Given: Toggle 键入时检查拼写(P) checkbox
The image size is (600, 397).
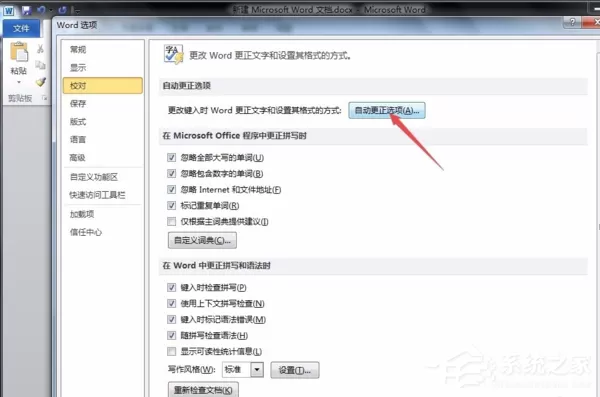Looking at the screenshot, I should (x=171, y=287).
